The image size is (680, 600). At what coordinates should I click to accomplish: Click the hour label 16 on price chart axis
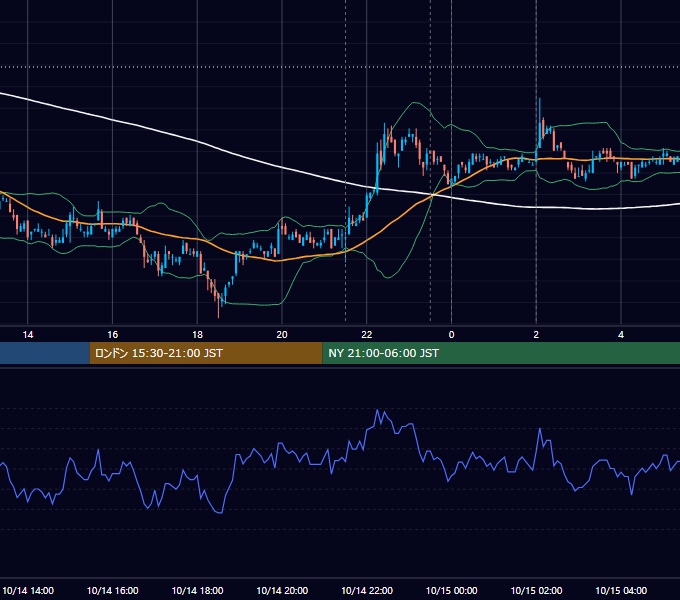[x=112, y=335]
